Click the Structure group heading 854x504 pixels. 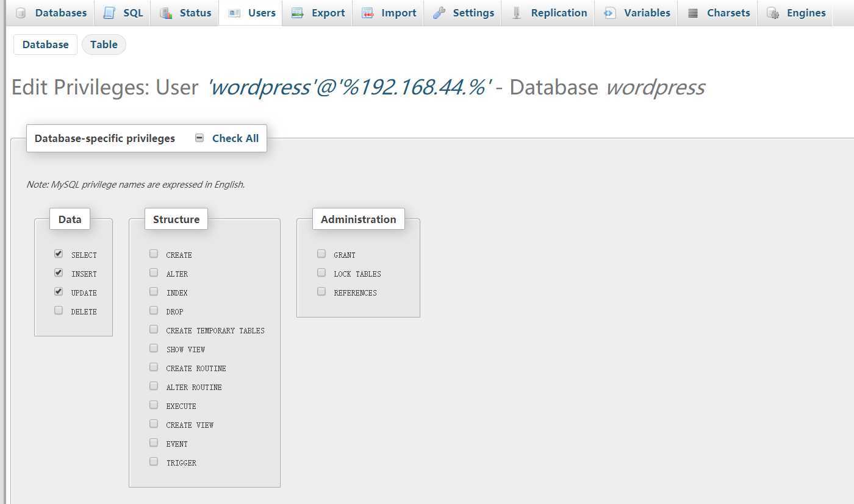coord(176,219)
